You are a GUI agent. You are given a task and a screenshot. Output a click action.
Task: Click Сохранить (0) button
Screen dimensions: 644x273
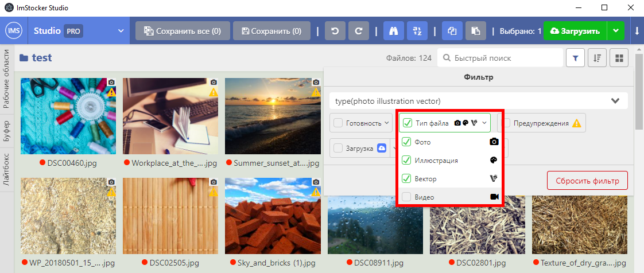pyautogui.click(x=271, y=31)
